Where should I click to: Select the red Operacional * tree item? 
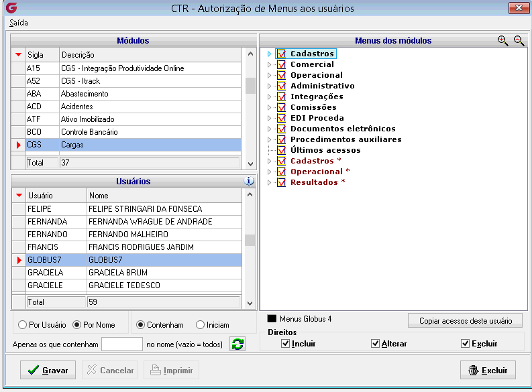click(320, 172)
